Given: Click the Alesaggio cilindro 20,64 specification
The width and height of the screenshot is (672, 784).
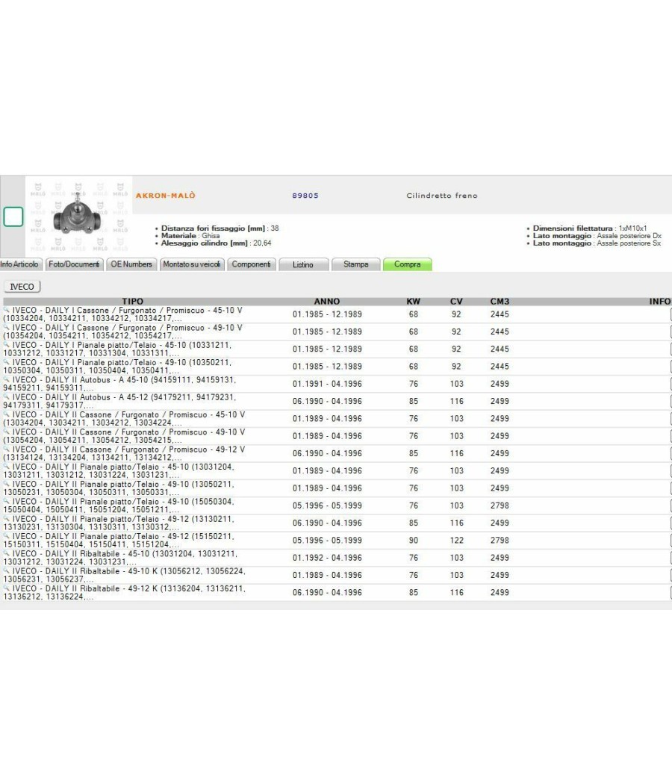Looking at the screenshot, I should tap(216, 243).
